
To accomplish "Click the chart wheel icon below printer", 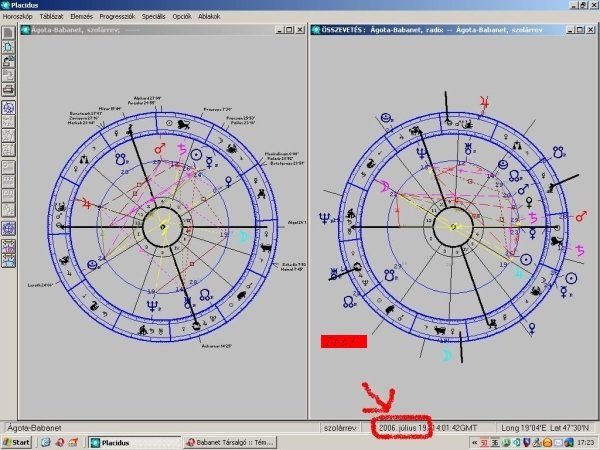I will 9,107.
